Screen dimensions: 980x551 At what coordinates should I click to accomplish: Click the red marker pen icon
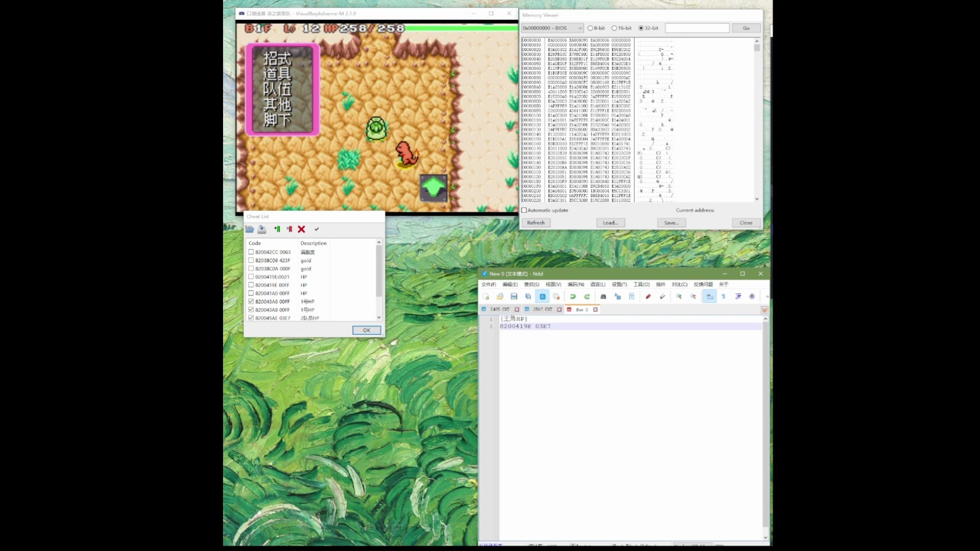[648, 296]
